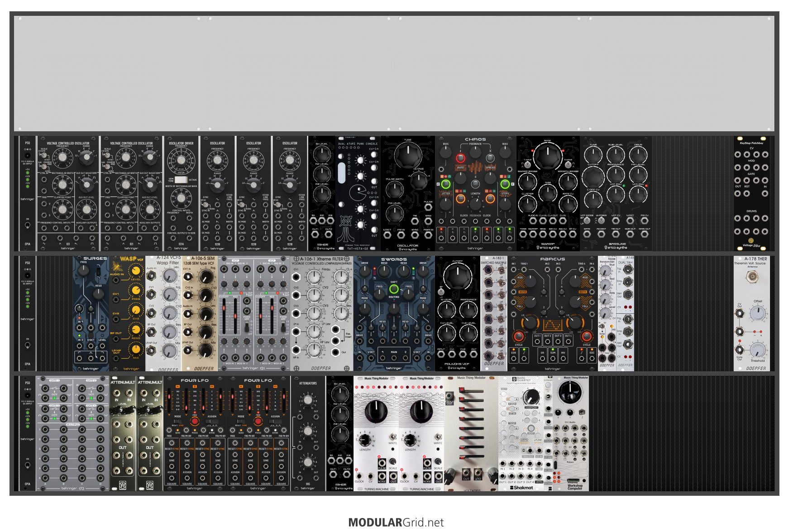Screen dimensions: 793x532
Task: Open the A-106-5 SEM VCF module
Action: 200,314
